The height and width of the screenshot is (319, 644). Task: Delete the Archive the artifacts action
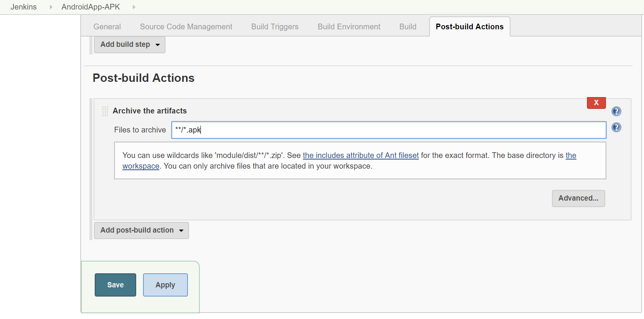click(596, 103)
